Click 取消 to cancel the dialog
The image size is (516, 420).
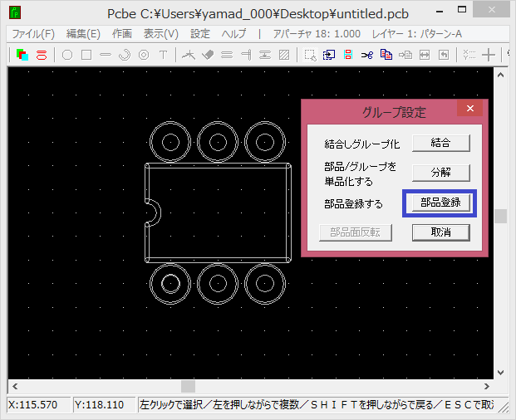tap(440, 232)
